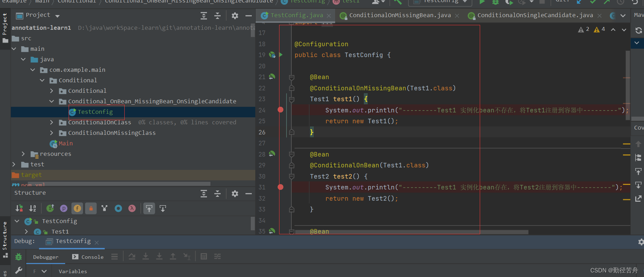Click flatten packages icon in Coverage panel

pyautogui.click(x=638, y=158)
